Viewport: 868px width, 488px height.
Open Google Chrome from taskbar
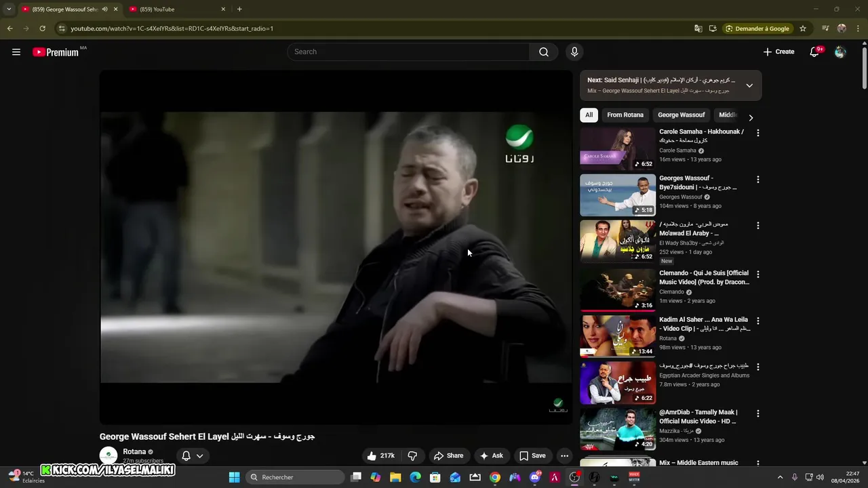click(x=495, y=477)
